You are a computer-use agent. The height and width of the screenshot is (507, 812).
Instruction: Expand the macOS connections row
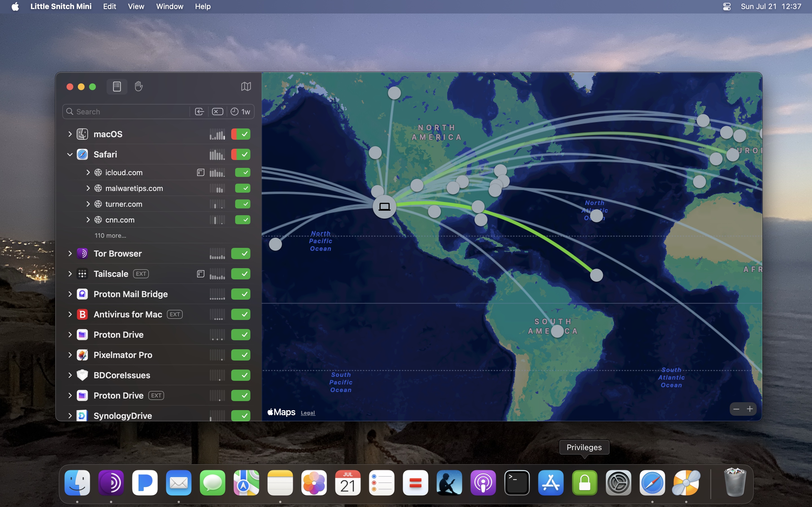click(x=70, y=134)
